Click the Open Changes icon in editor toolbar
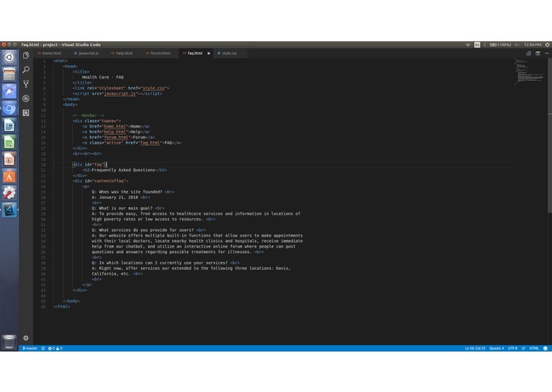The width and height of the screenshot is (552, 392). (528, 53)
